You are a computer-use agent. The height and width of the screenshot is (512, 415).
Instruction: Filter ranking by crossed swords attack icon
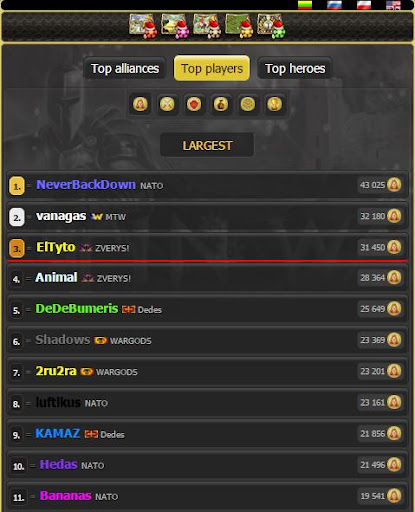pyautogui.click(x=167, y=104)
